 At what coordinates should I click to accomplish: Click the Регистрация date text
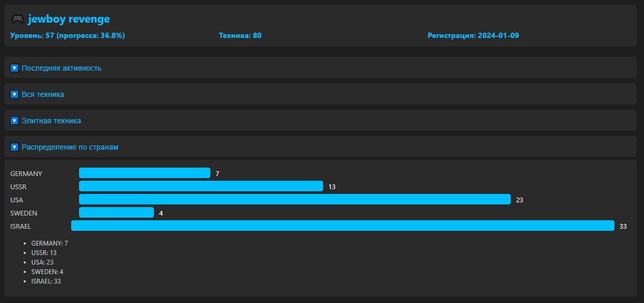click(x=473, y=35)
